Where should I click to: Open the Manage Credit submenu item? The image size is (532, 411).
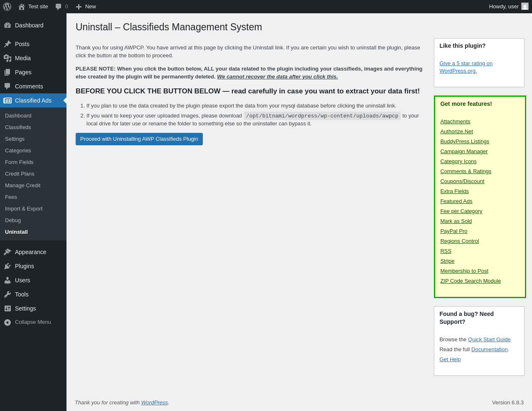pyautogui.click(x=33, y=186)
